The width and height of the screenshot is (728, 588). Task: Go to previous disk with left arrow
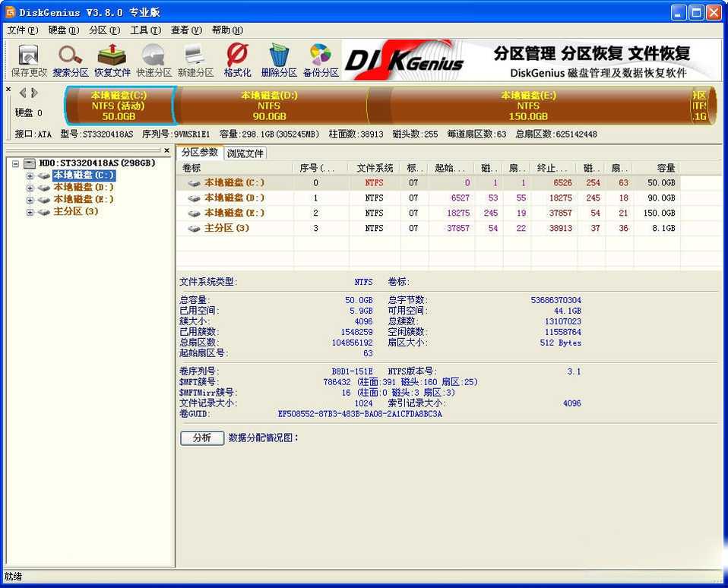pos(23,93)
